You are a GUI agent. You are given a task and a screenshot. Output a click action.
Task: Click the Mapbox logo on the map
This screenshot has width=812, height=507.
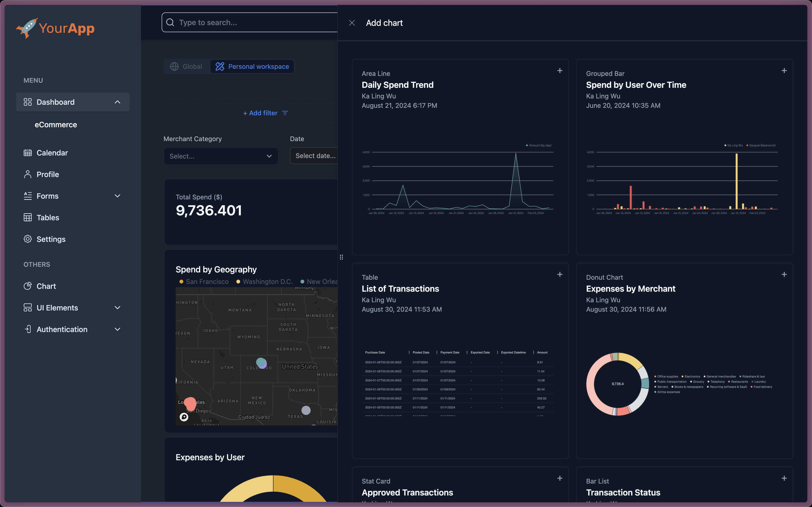184,417
